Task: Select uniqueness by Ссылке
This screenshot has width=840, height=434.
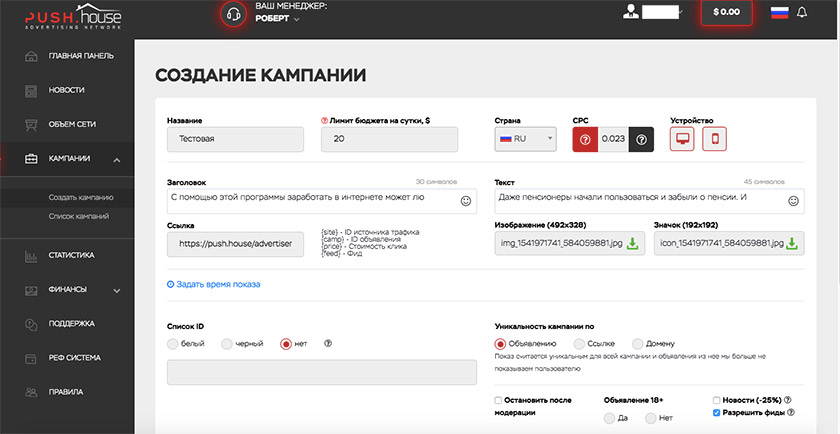Action: click(579, 343)
